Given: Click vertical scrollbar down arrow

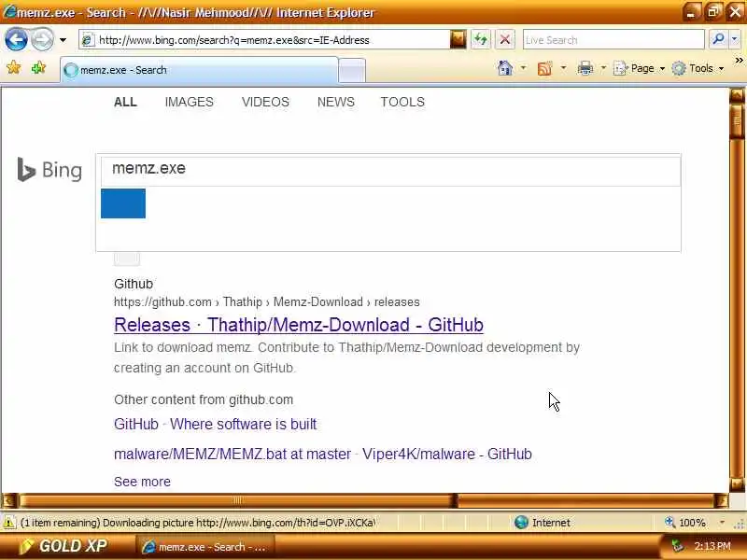Looking at the screenshot, I should click(x=737, y=485).
